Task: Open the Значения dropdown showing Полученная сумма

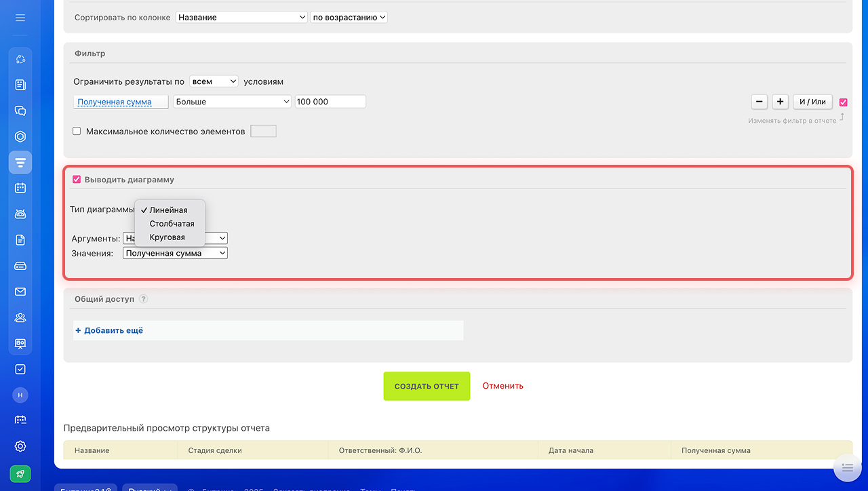Action: tap(175, 253)
